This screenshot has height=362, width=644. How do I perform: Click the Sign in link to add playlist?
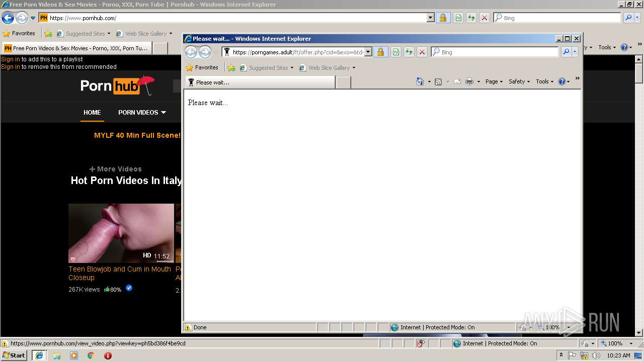(x=11, y=59)
